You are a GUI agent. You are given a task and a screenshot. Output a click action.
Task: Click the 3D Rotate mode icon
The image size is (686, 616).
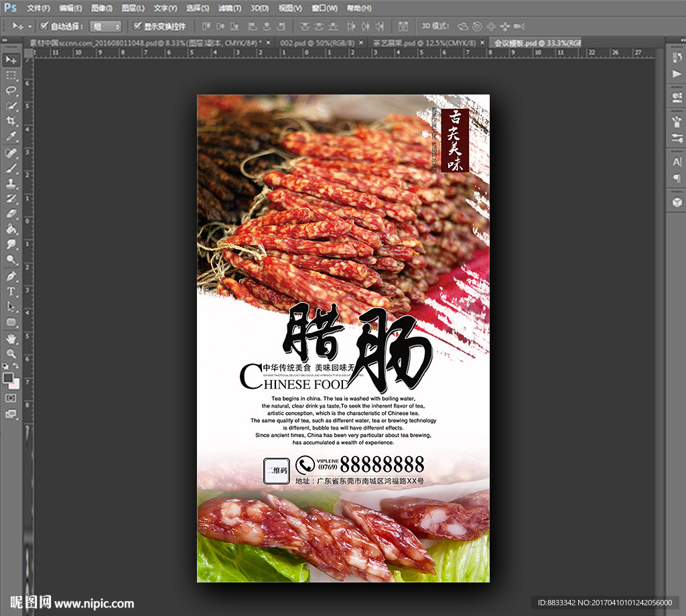pos(462,26)
